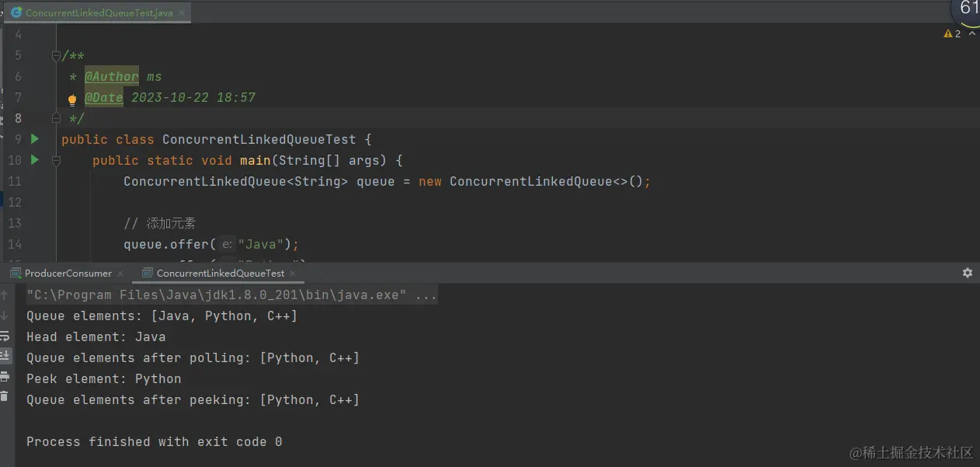The image size is (980, 467).
Task: Click console line 'Head element: Java'
Action: [96, 337]
